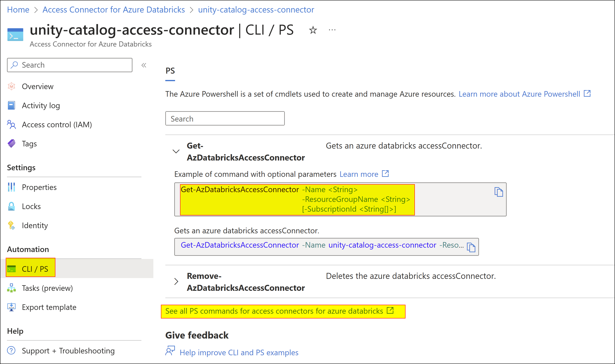Click the '[-SubscriptionId <String[]>]' parameter text
This screenshot has width=615, height=364.
point(349,209)
